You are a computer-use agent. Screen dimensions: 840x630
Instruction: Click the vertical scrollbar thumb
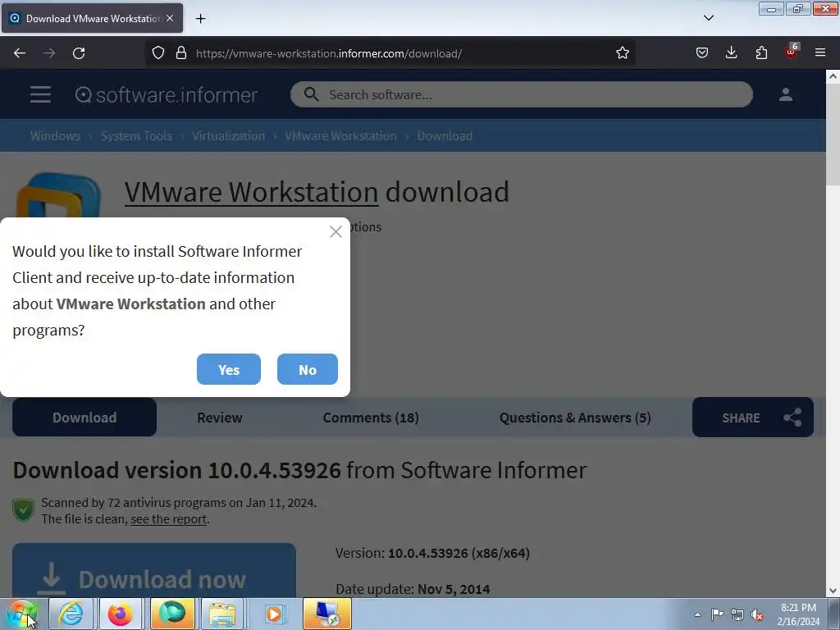pyautogui.click(x=833, y=135)
